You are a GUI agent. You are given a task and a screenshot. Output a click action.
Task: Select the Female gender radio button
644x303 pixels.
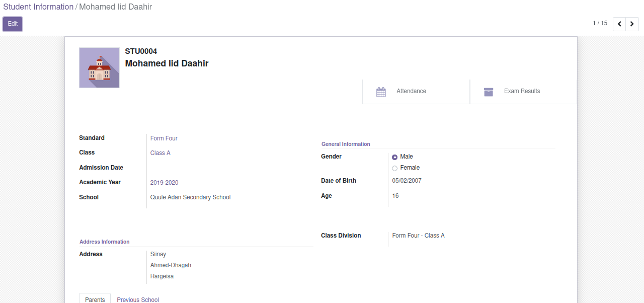pos(394,168)
